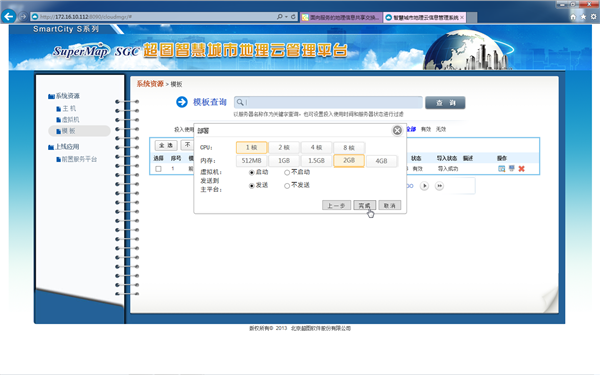Click the search magnifier in address bar
Image resolution: width=600 pixels, height=375 pixels.
pos(280,17)
